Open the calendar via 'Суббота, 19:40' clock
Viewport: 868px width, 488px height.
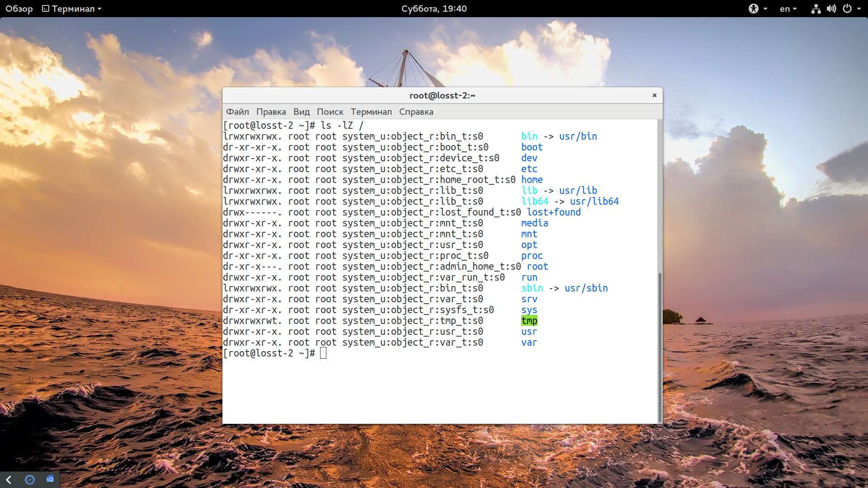434,9
